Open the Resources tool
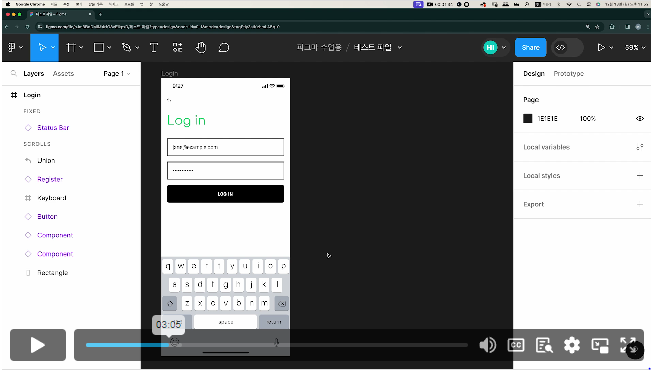This screenshot has width=651, height=370. click(x=177, y=48)
